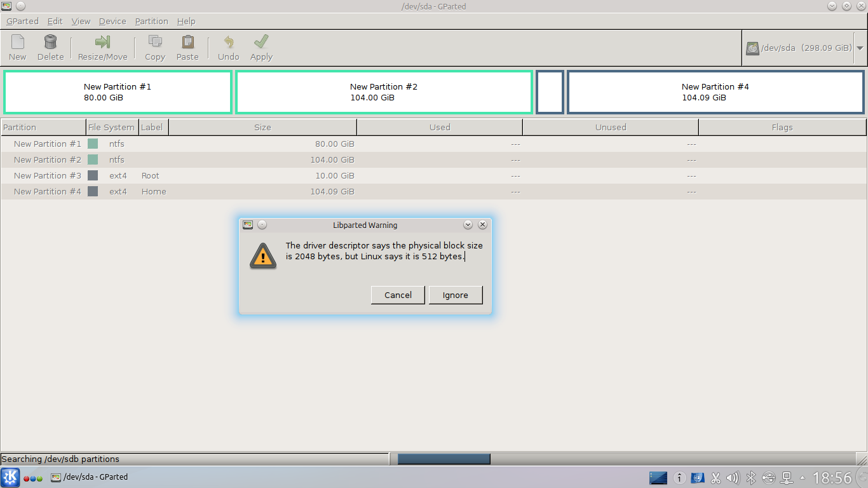
Task: Open the USB device notifier tray icon
Action: click(768, 478)
